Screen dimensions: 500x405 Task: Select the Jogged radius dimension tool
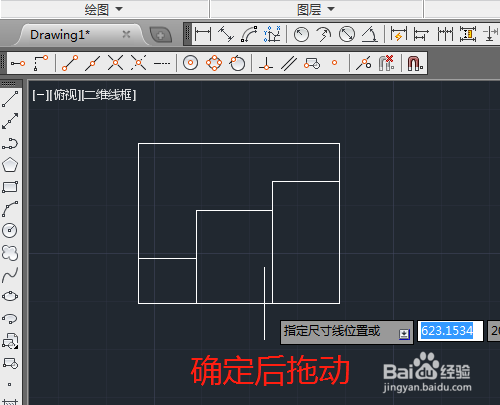pyautogui.click(x=324, y=34)
